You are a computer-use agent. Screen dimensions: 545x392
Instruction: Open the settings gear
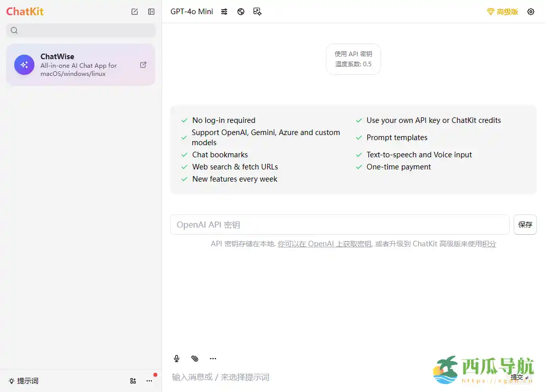(x=531, y=11)
